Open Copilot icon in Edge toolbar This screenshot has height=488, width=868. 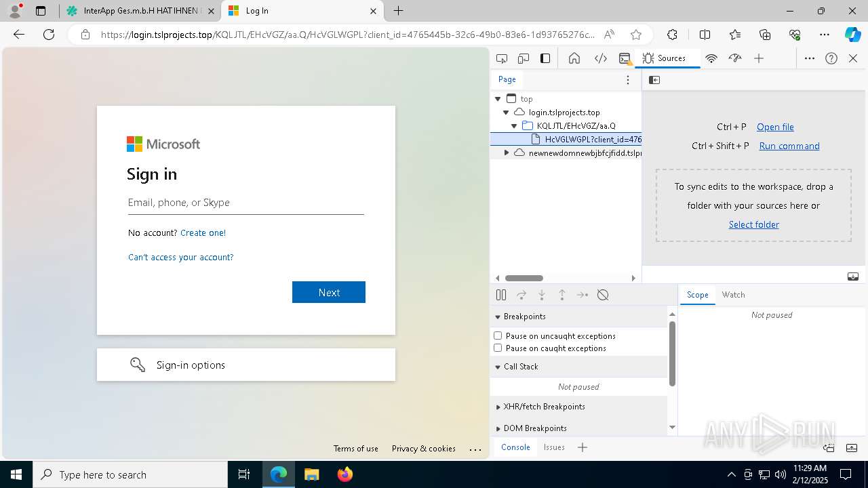[852, 35]
